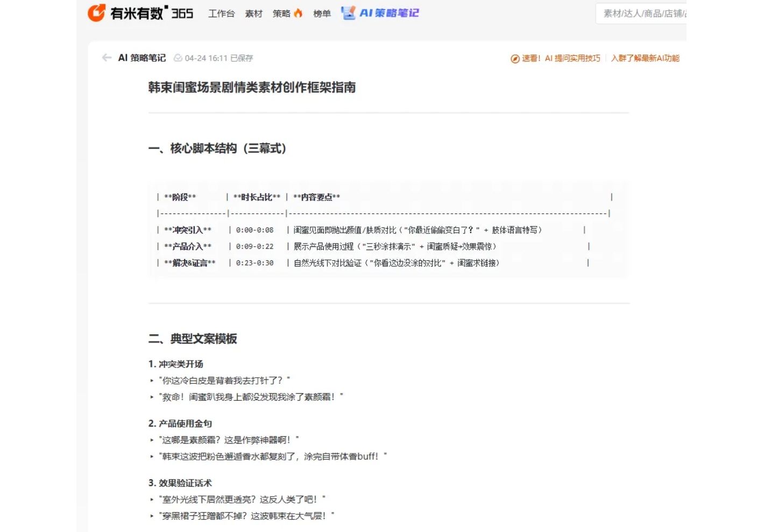Click the 0:00-0:08 time cell
The image size is (757, 532).
pyautogui.click(x=254, y=230)
